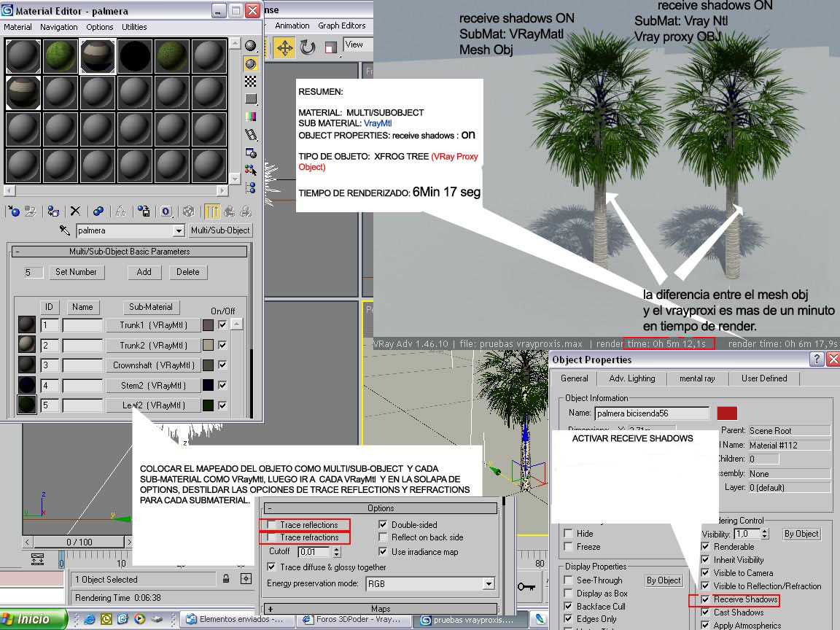Image resolution: width=840 pixels, height=630 pixels.
Task: Click the Reset Map/Mtl X icon
Action: point(76,211)
